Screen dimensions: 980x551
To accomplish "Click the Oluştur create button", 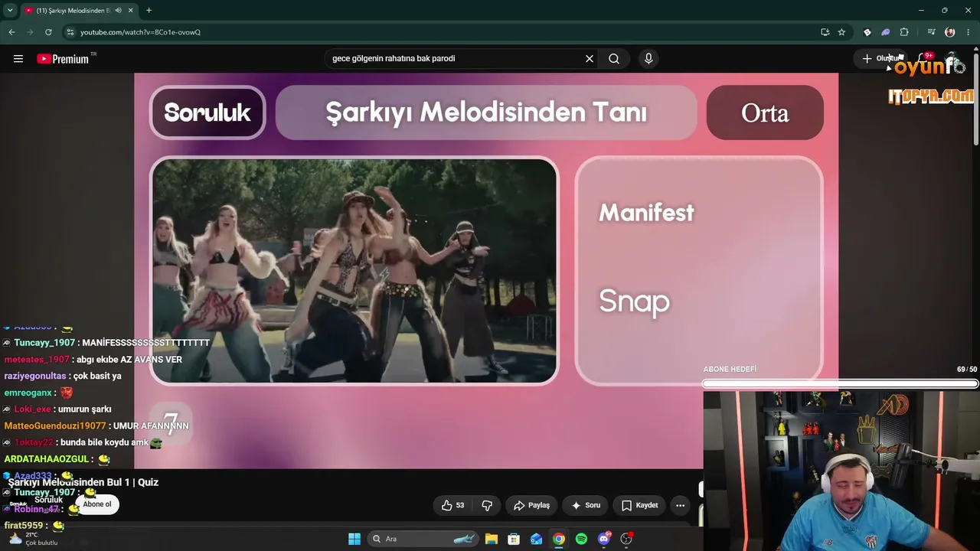I will coord(880,59).
